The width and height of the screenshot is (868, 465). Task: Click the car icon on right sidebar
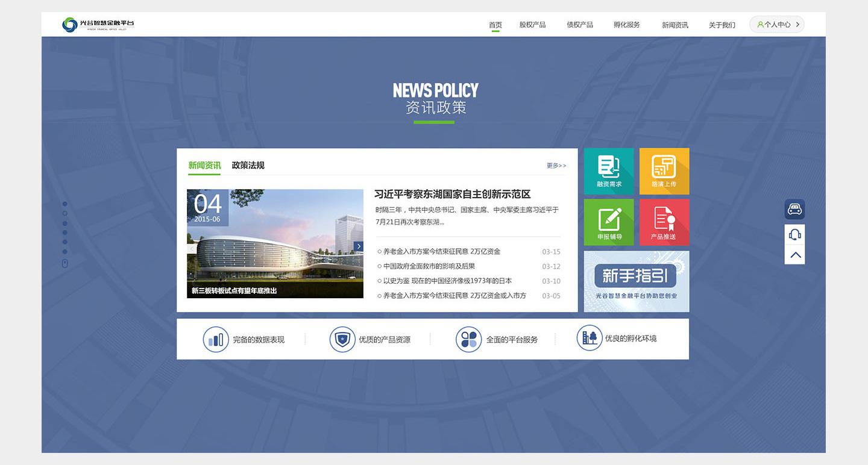pos(794,210)
